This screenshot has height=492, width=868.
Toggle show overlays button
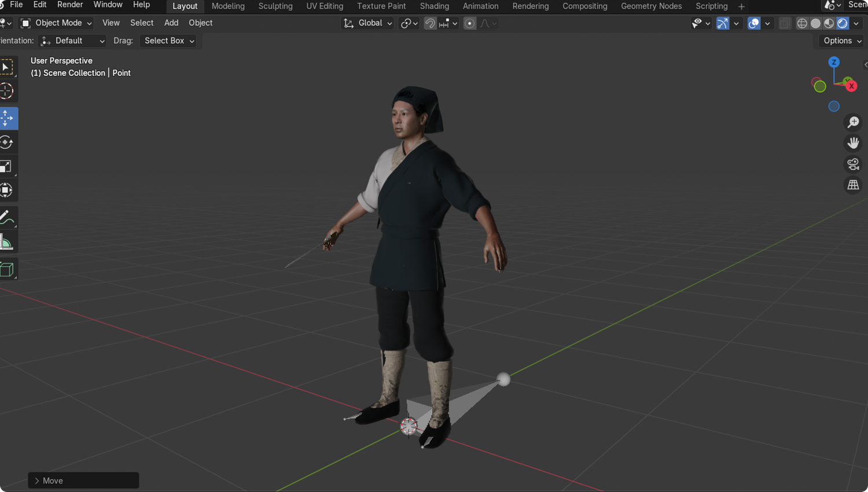[x=753, y=23]
